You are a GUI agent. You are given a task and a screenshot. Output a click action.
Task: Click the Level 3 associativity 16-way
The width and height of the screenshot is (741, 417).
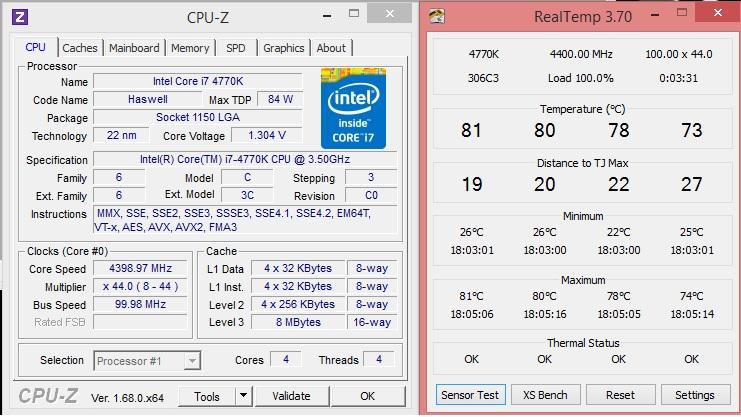tap(372, 322)
